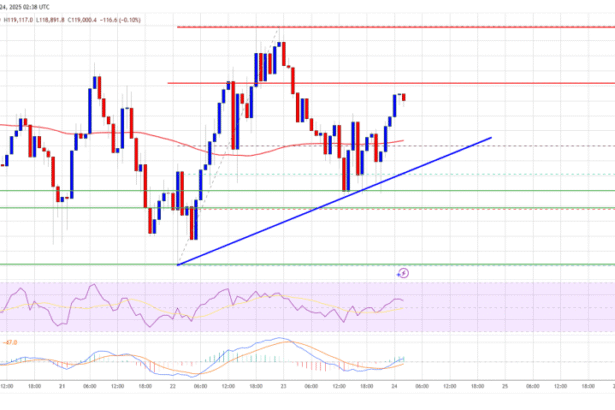
Task: Click the '23' date label on time axis
Action: 285,387
